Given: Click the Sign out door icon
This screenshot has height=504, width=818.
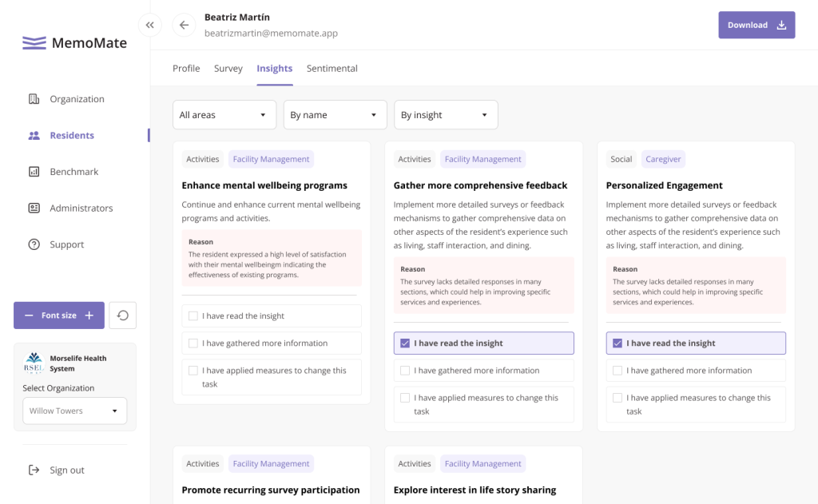Looking at the screenshot, I should 34,470.
